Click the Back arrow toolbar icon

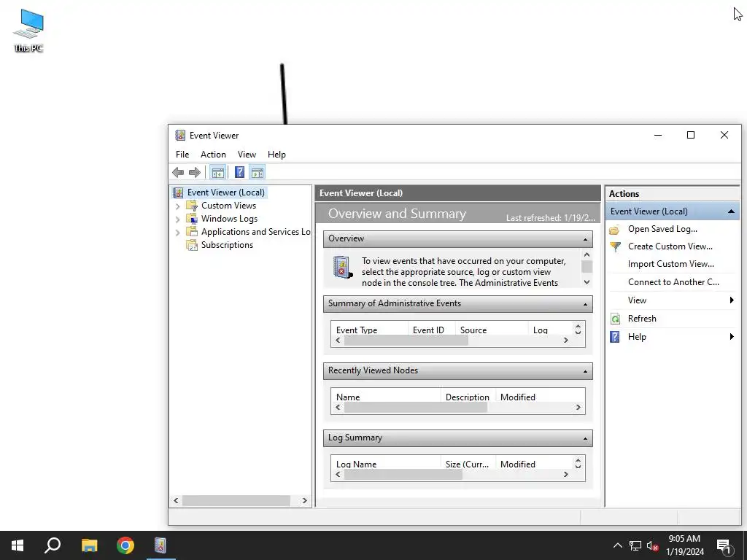pyautogui.click(x=178, y=172)
